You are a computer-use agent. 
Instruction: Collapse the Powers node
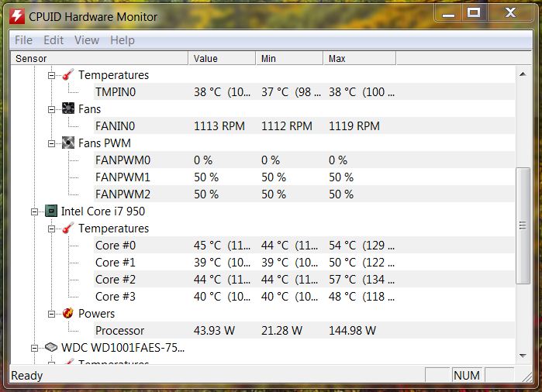pyautogui.click(x=51, y=314)
